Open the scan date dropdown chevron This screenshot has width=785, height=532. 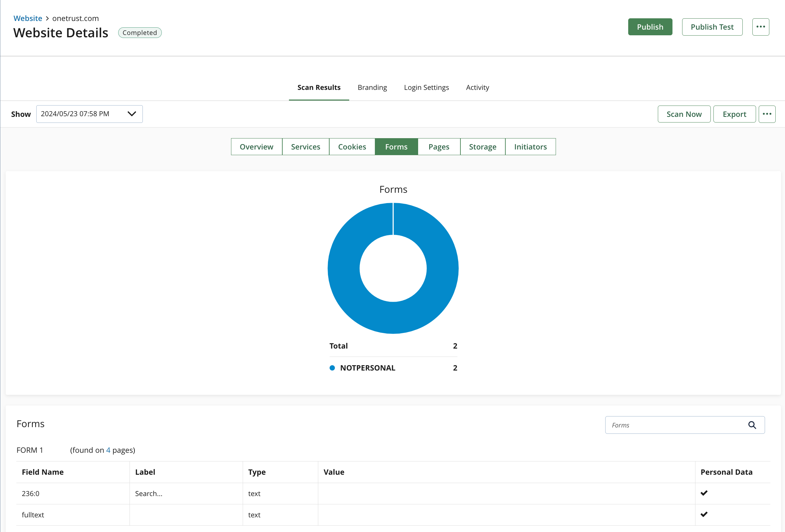pos(132,114)
